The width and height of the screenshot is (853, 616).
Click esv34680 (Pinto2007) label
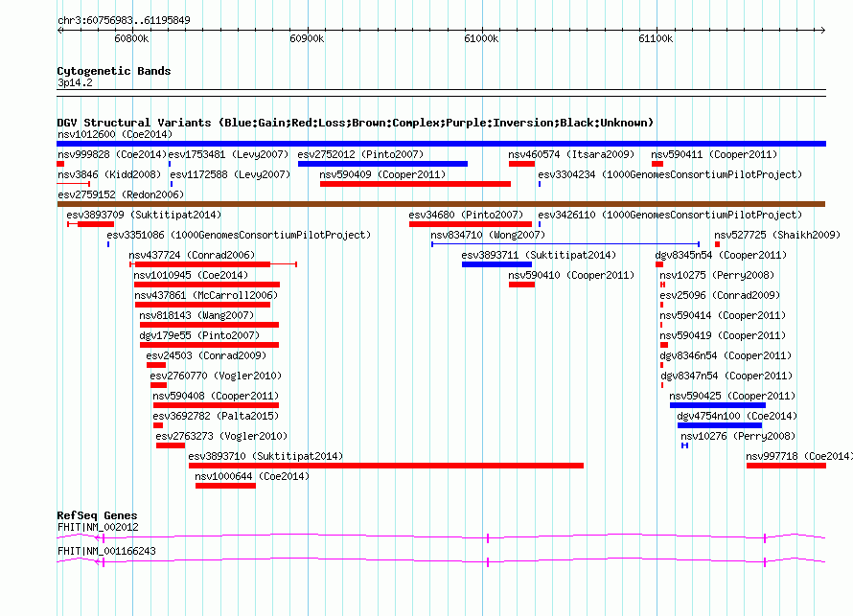(x=466, y=215)
